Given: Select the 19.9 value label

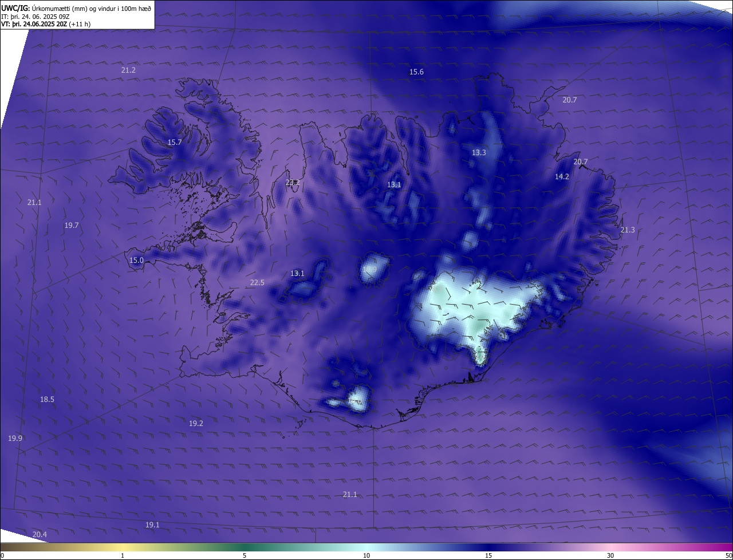Looking at the screenshot, I should coord(15,438).
